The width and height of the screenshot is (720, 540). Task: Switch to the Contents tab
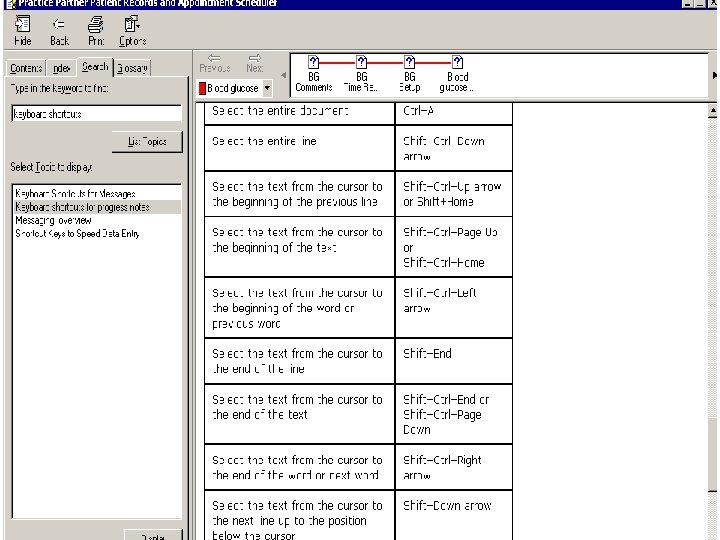26,68
